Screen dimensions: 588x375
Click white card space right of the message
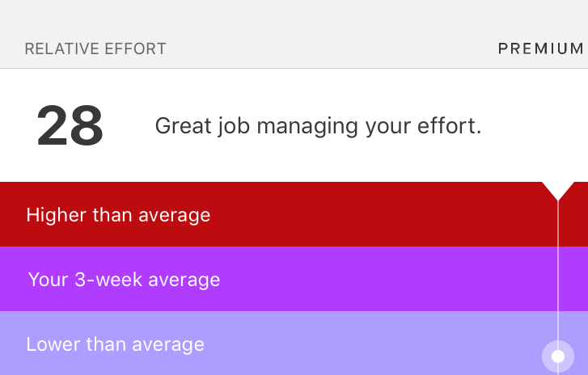point(538,126)
